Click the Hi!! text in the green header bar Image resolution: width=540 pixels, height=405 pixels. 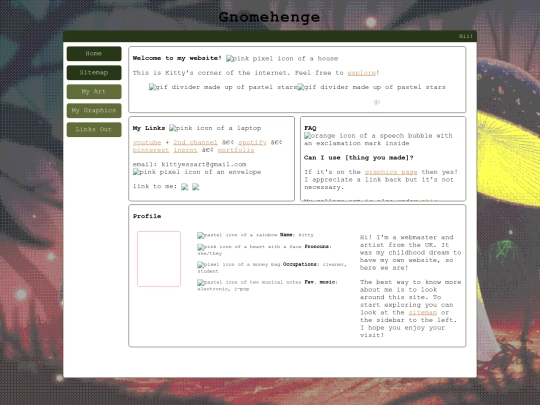pyautogui.click(x=466, y=36)
